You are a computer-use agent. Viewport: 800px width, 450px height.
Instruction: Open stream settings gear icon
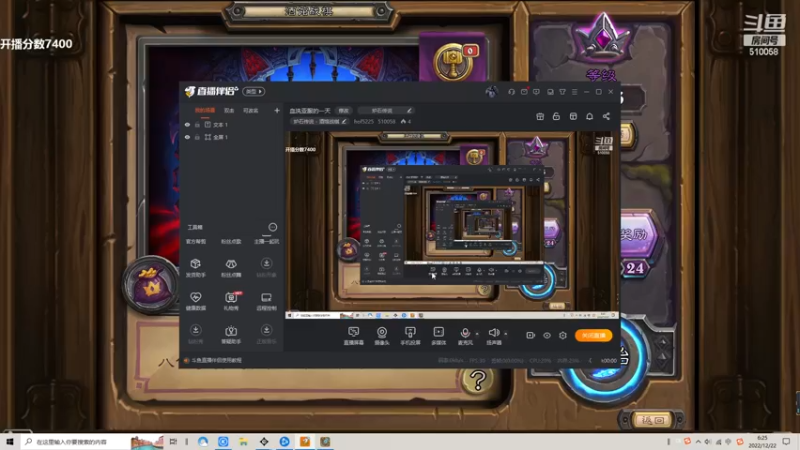pyautogui.click(x=563, y=335)
